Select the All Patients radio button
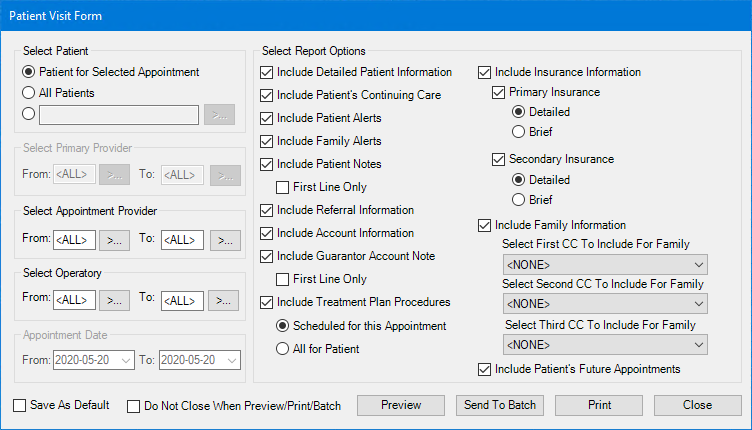The height and width of the screenshot is (430, 752). [x=29, y=93]
